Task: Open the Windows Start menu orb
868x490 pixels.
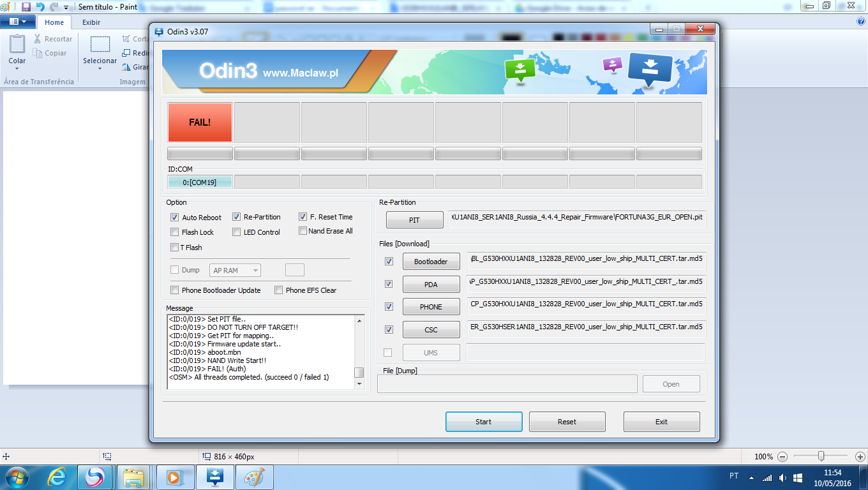Action: click(17, 477)
